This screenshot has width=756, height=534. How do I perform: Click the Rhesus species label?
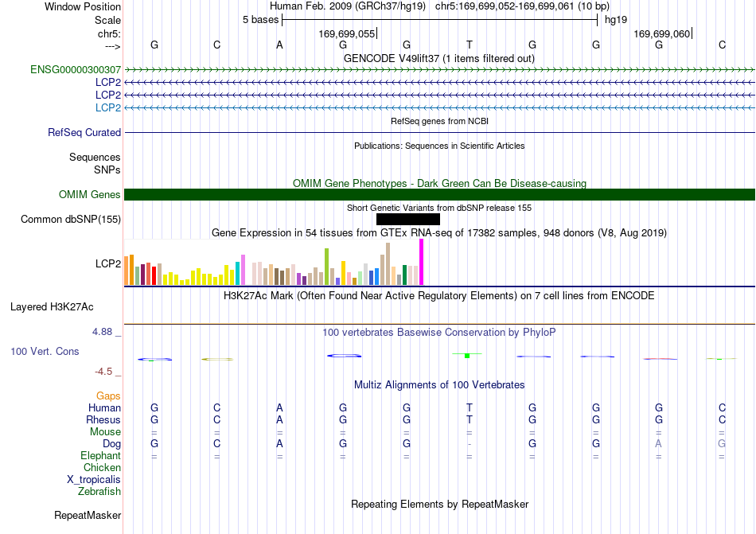coord(103,419)
